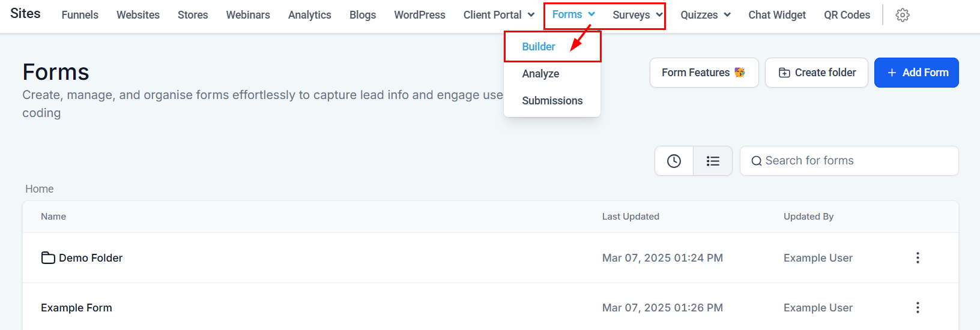Go to the Funnels tab
Viewport: 980px width, 330px height.
pyautogui.click(x=80, y=15)
